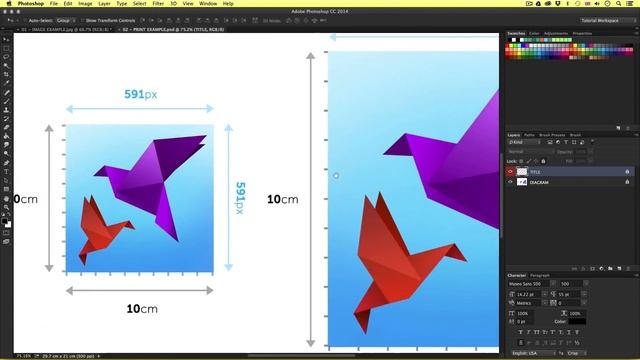Select the DIAGRAM layer thumbnail
This screenshot has height=360, width=640.
522,182
